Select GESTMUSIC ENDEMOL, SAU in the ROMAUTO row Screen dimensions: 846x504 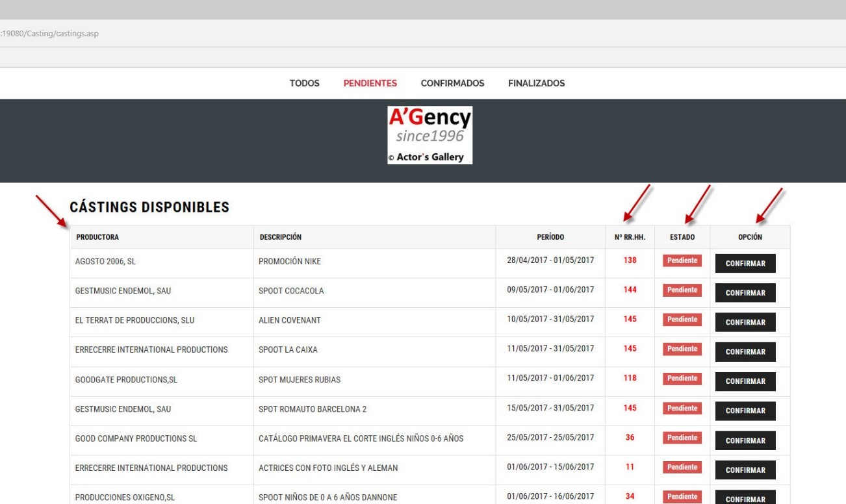coord(123,409)
